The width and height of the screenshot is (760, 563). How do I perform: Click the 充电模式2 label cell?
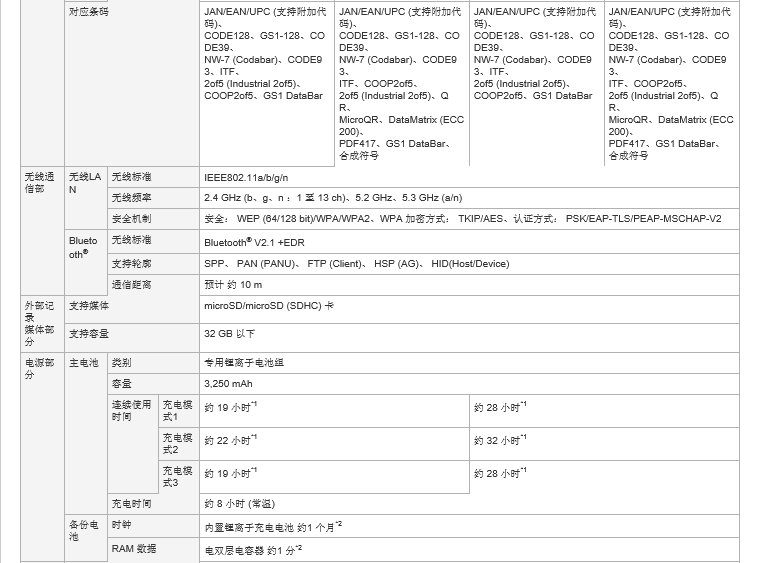(x=177, y=443)
